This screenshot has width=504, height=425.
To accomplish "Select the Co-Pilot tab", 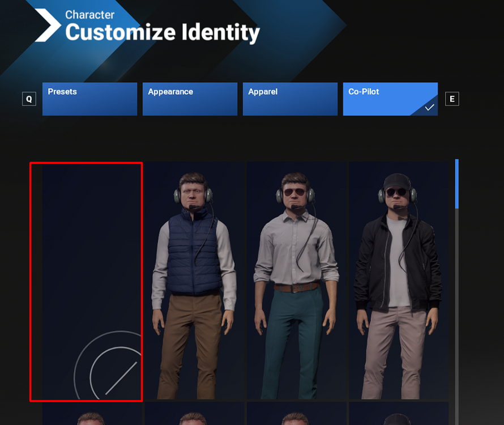I will coord(390,99).
